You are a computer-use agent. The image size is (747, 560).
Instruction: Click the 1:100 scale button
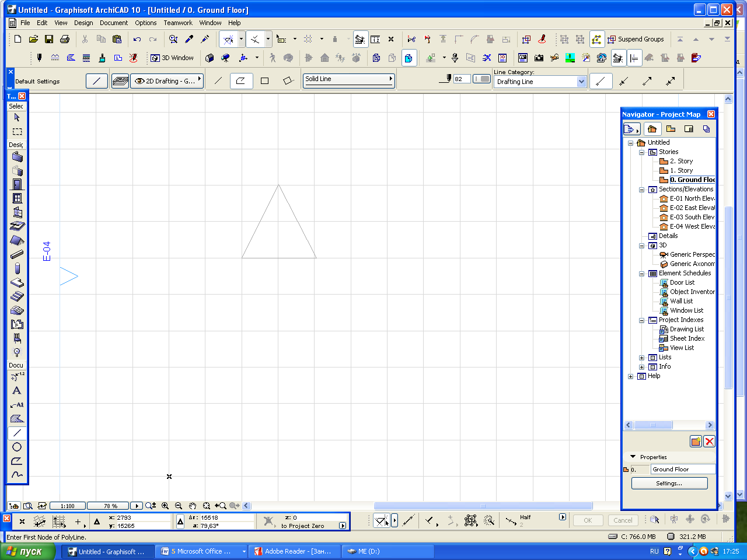[68, 506]
